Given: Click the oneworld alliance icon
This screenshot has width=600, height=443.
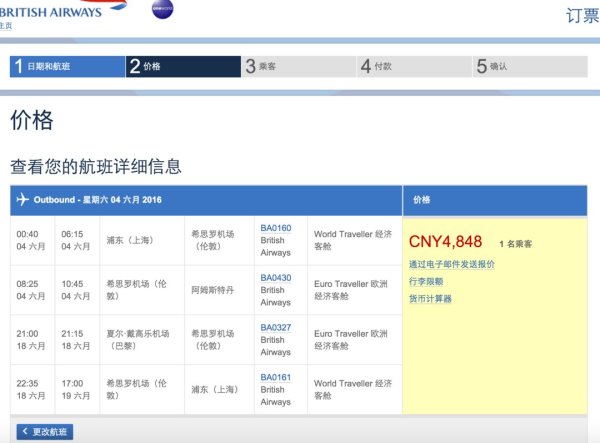Looking at the screenshot, I should (x=163, y=10).
